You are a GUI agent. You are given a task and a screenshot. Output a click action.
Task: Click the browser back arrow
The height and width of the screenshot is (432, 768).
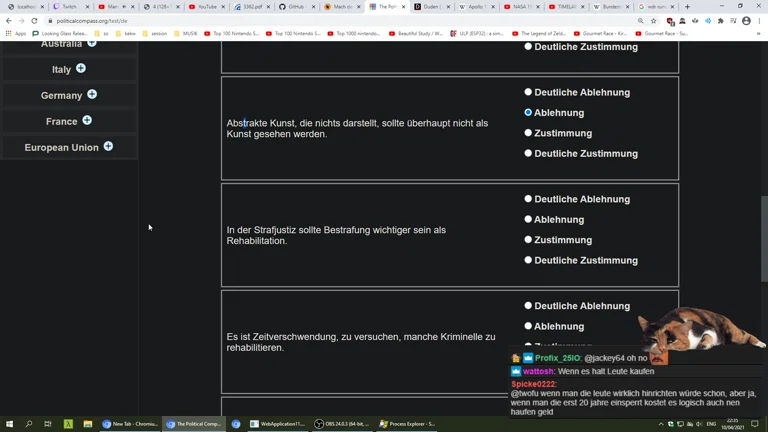click(9, 20)
